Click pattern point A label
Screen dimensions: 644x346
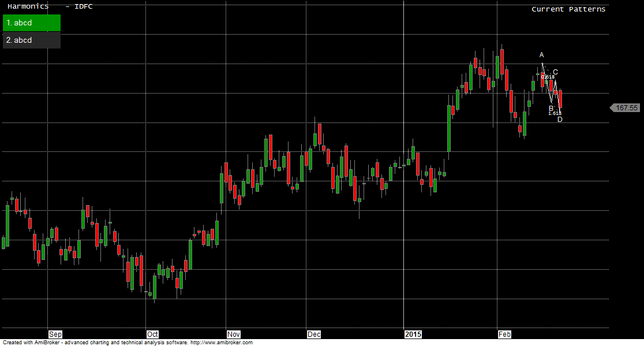click(541, 55)
